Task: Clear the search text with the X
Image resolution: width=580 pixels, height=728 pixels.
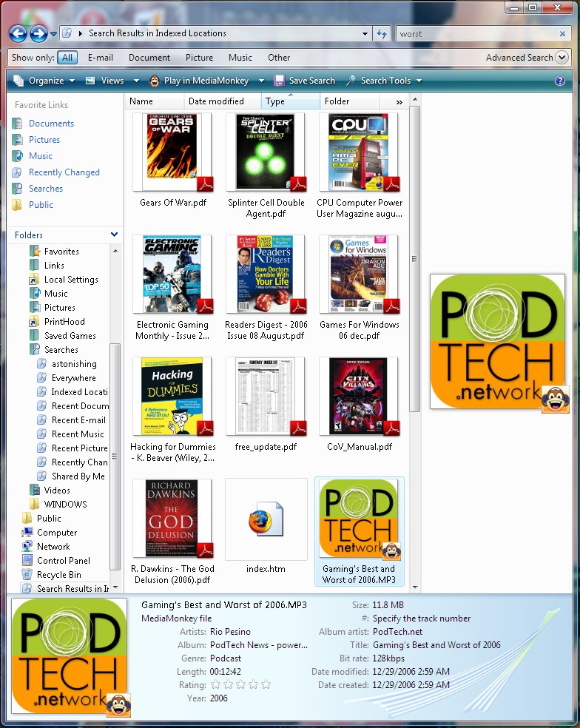Action: pyautogui.click(x=562, y=34)
